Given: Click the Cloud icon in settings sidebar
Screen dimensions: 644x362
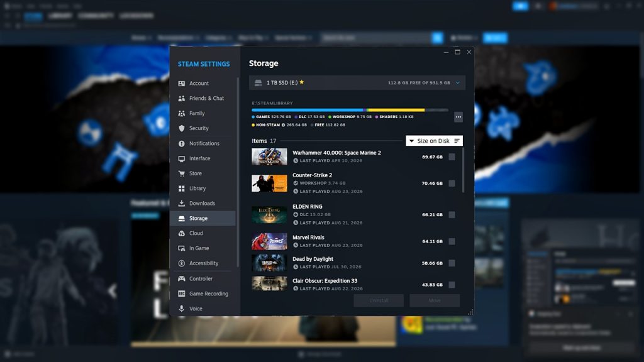Looking at the screenshot, I should tap(182, 233).
